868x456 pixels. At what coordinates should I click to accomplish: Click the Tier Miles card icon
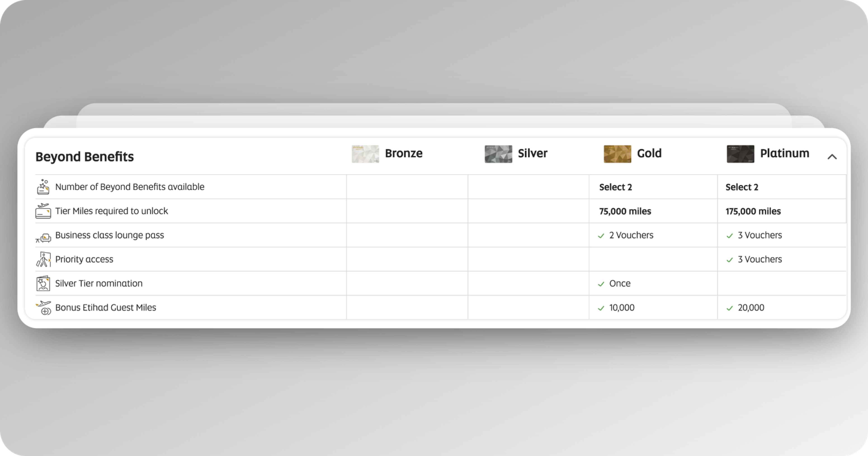(x=43, y=211)
